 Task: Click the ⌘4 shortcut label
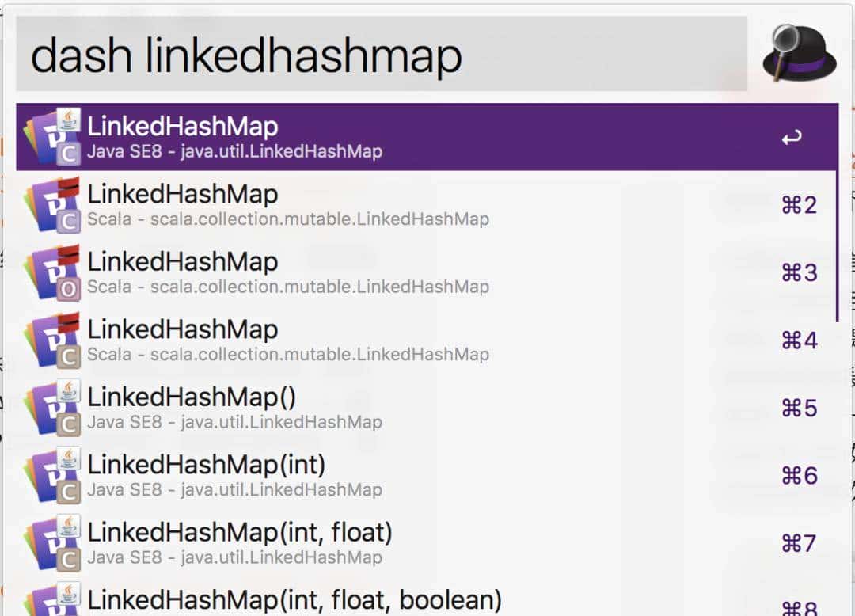800,340
